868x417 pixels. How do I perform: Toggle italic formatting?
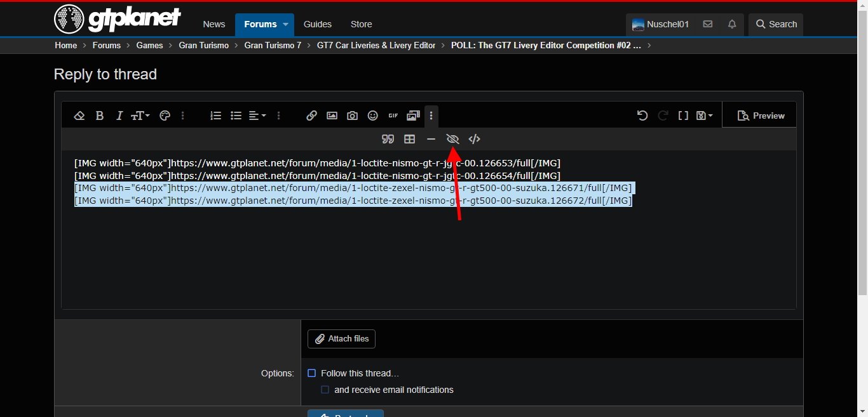tap(119, 116)
